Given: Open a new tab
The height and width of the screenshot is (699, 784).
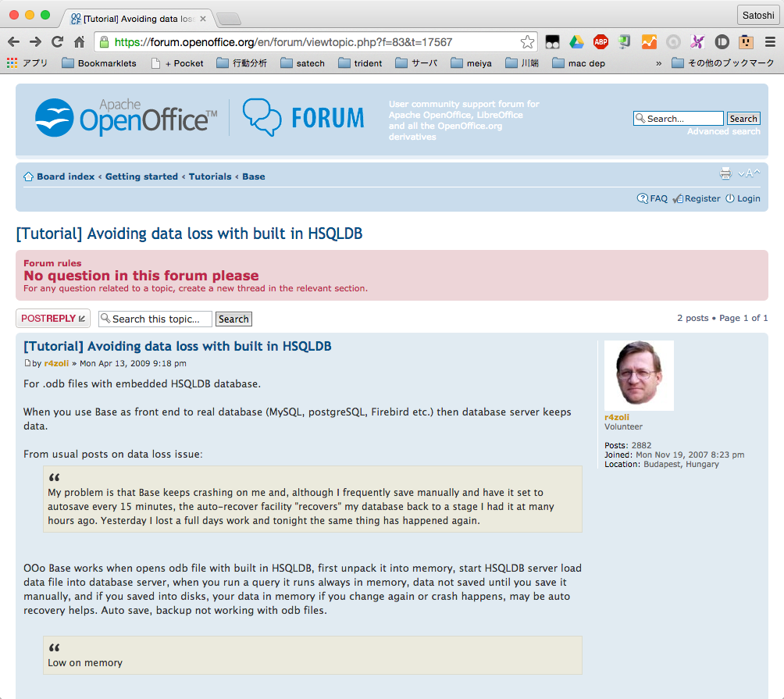Looking at the screenshot, I should tap(229, 19).
